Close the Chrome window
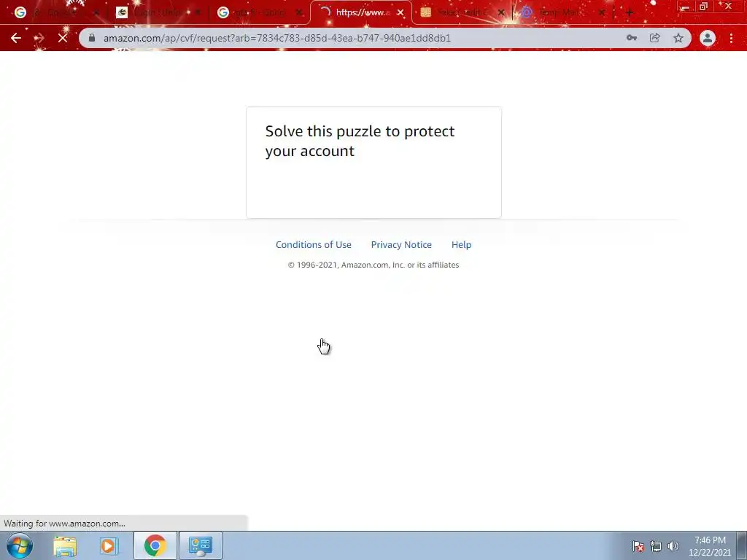This screenshot has height=560, width=747. click(x=729, y=7)
